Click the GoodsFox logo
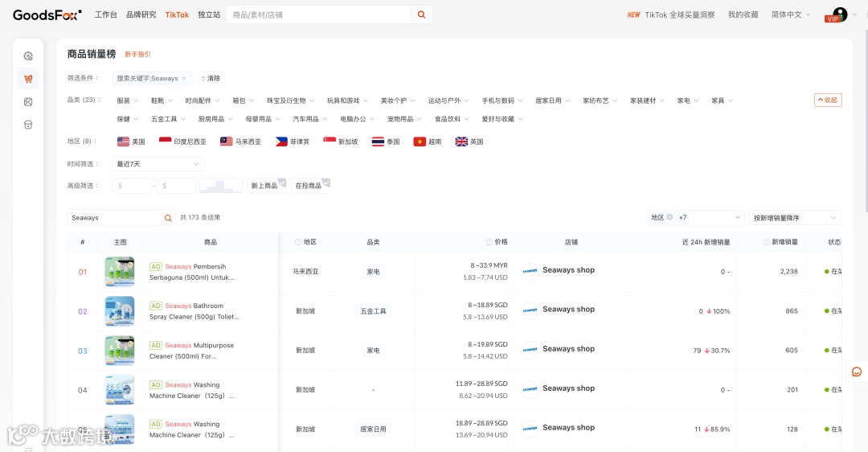The image size is (868, 452). (x=47, y=15)
